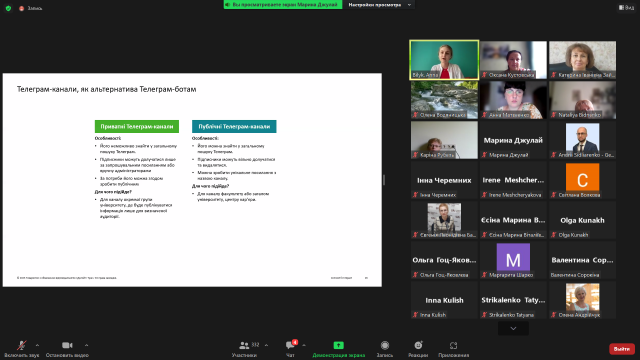Click the slide title about Телеграм-канали
Viewport: 640px width, 360px height.
pyautogui.click(x=107, y=89)
